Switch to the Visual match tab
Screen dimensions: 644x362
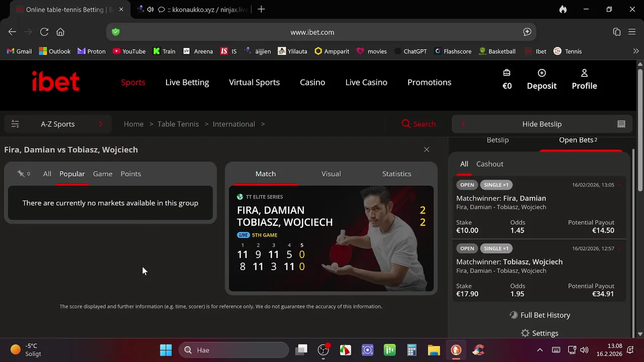331,174
